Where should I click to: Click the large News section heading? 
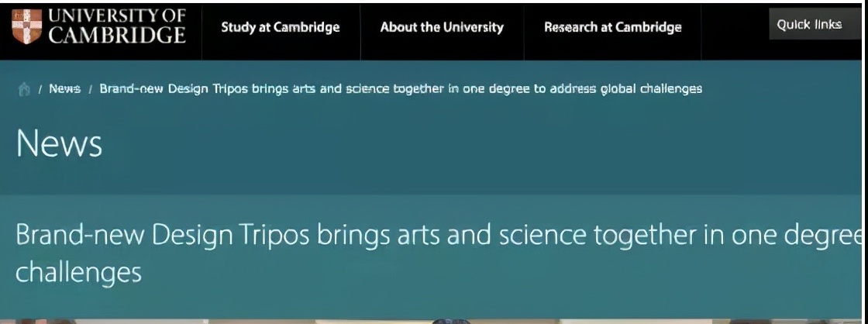(59, 143)
